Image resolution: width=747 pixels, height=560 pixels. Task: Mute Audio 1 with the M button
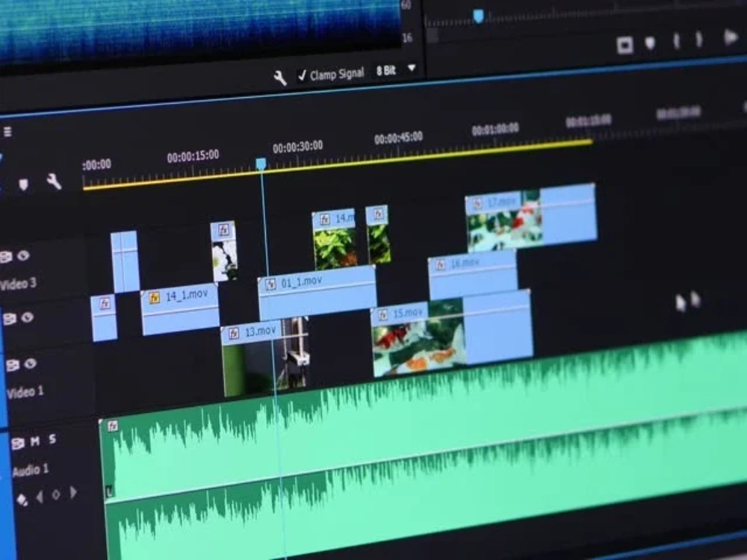(x=35, y=441)
